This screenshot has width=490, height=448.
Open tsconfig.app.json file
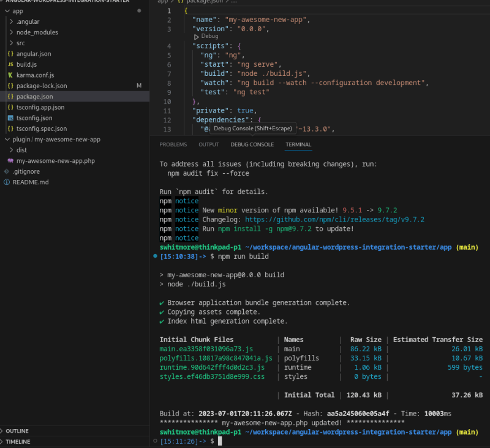[40, 107]
